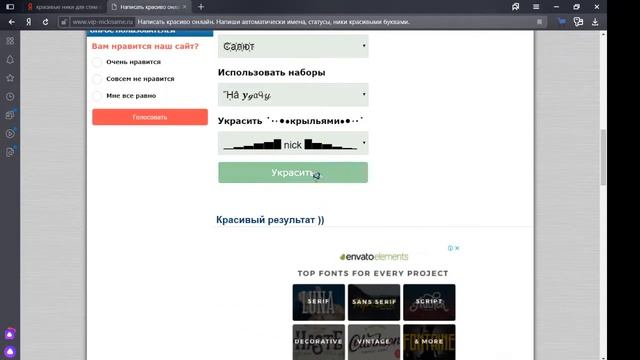Click the green 'Украсить' button

point(293,173)
